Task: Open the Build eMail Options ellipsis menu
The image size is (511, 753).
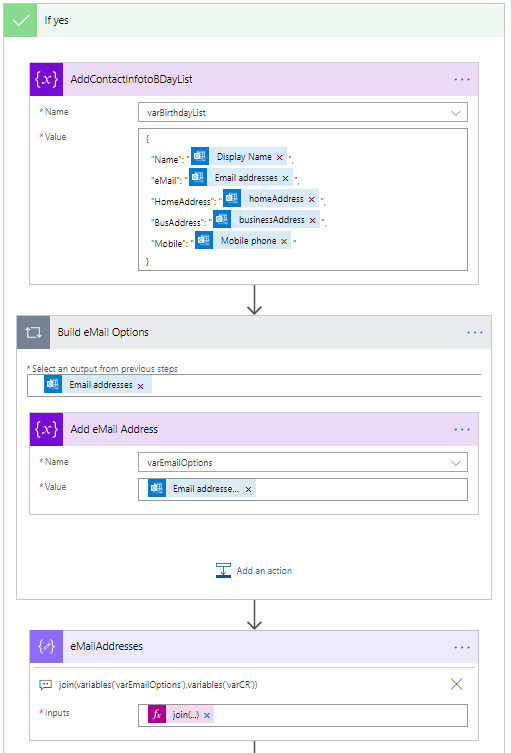Action: 475,332
